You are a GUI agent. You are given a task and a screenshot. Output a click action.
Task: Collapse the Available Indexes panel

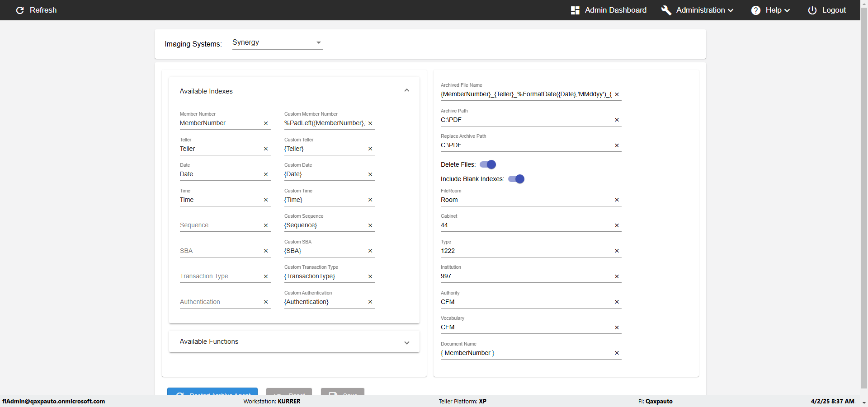[407, 91]
